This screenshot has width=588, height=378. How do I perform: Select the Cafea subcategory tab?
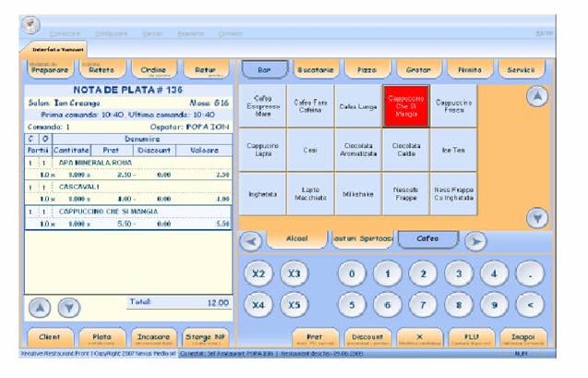(426, 239)
